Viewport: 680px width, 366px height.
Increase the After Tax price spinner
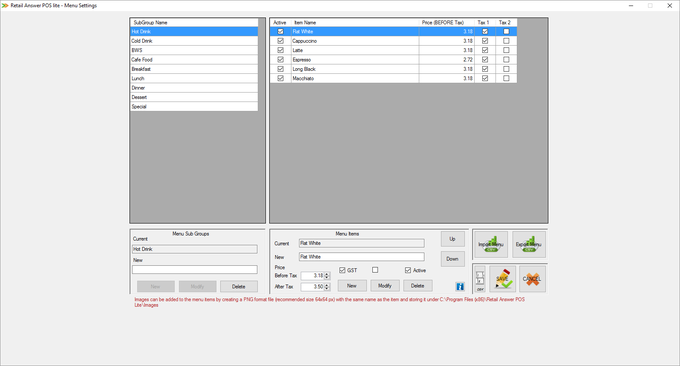(327, 285)
